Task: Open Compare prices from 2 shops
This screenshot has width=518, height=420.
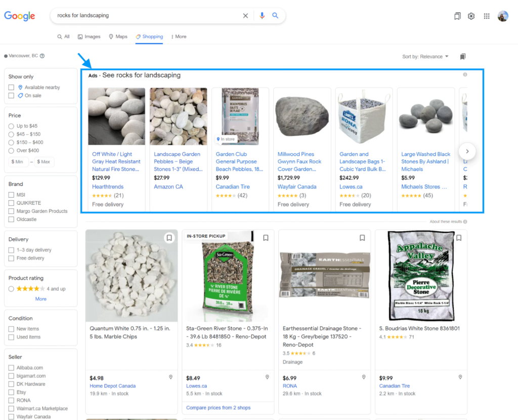Action: tap(219, 408)
